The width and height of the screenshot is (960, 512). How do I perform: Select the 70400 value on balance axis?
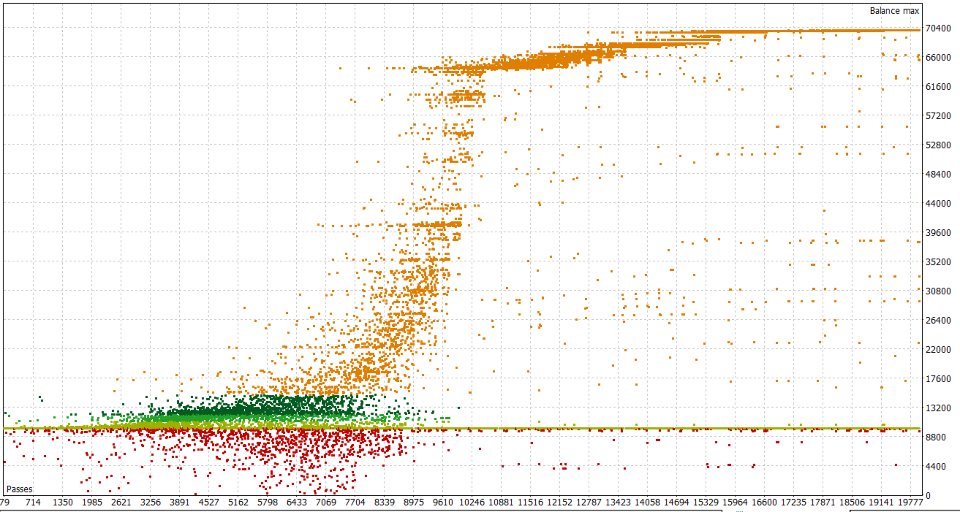click(x=937, y=28)
